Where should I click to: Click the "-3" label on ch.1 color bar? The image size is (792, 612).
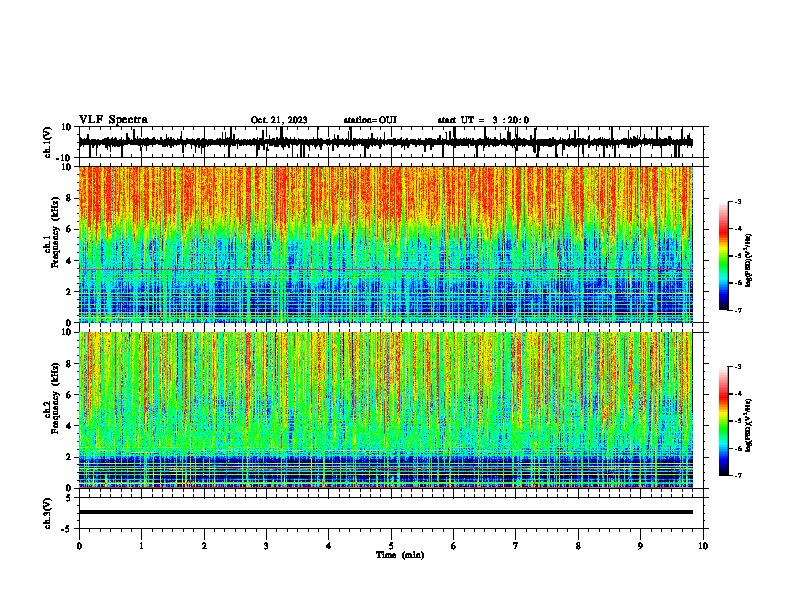coord(738,201)
